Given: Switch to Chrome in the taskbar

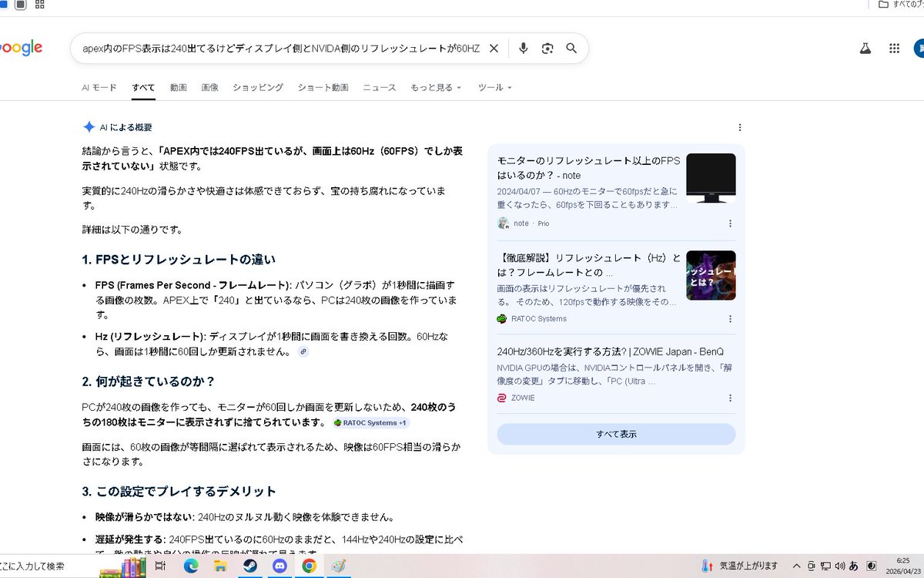Looking at the screenshot, I should [x=309, y=566].
